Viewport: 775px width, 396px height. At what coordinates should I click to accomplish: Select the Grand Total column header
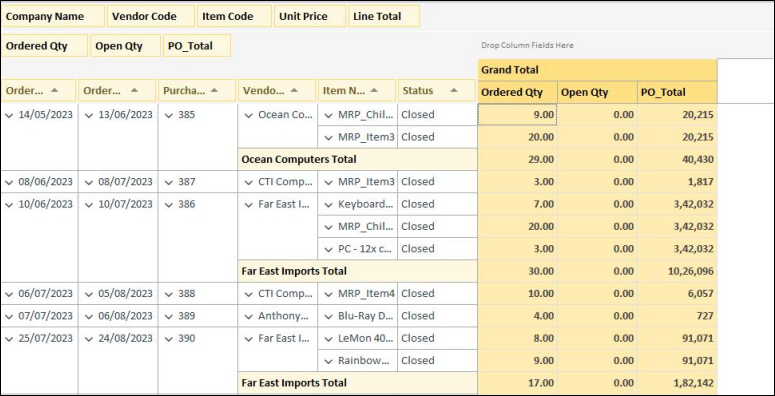pyautogui.click(x=598, y=70)
